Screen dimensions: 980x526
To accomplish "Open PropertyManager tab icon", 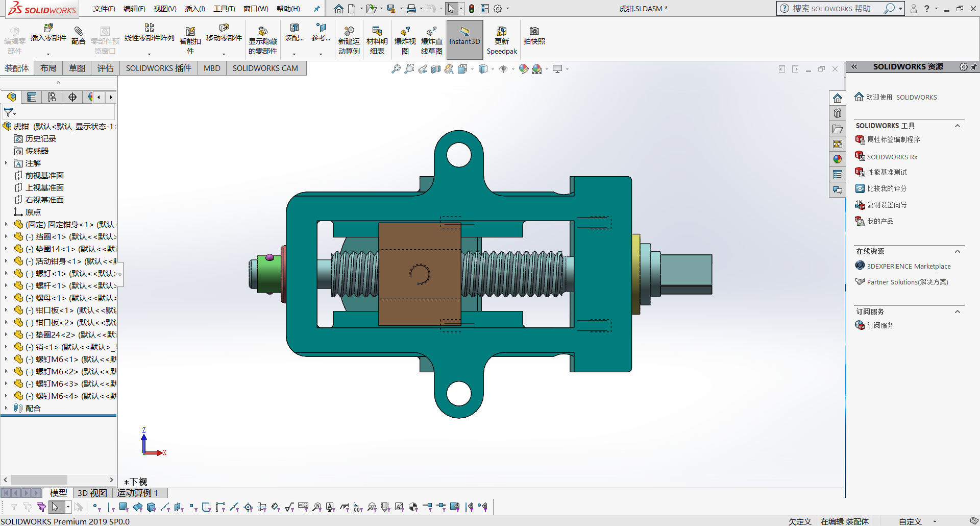I will click(32, 97).
